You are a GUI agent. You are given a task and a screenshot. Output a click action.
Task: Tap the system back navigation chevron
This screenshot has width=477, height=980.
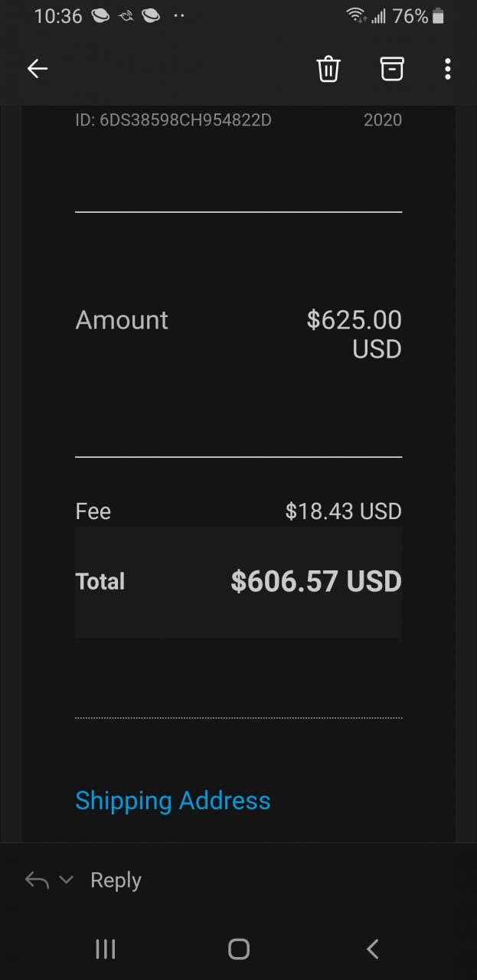click(x=372, y=949)
